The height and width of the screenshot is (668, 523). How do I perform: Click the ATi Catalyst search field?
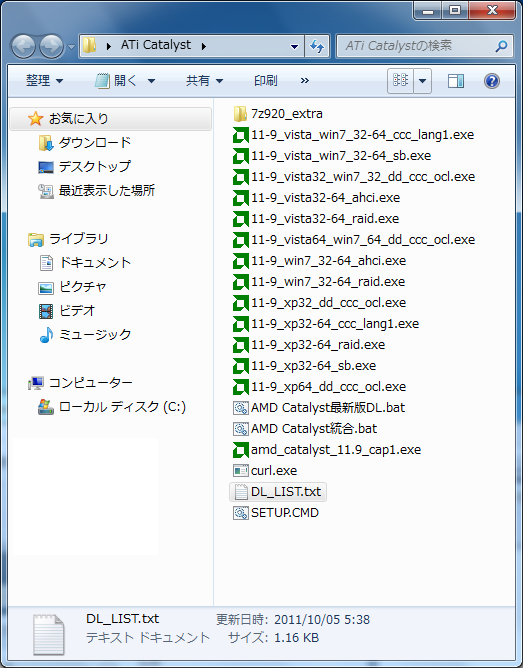coord(425,46)
